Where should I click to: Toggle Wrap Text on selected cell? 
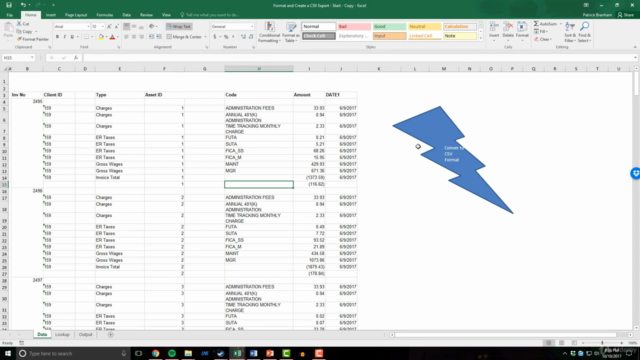[x=179, y=27]
